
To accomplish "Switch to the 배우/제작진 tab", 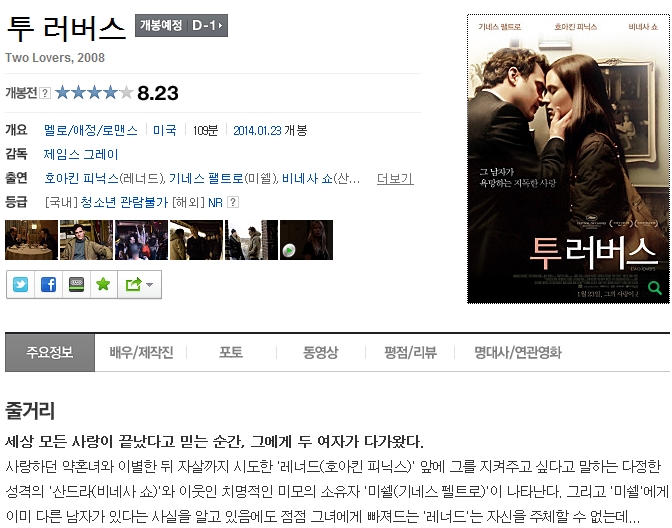I will pos(141,353).
